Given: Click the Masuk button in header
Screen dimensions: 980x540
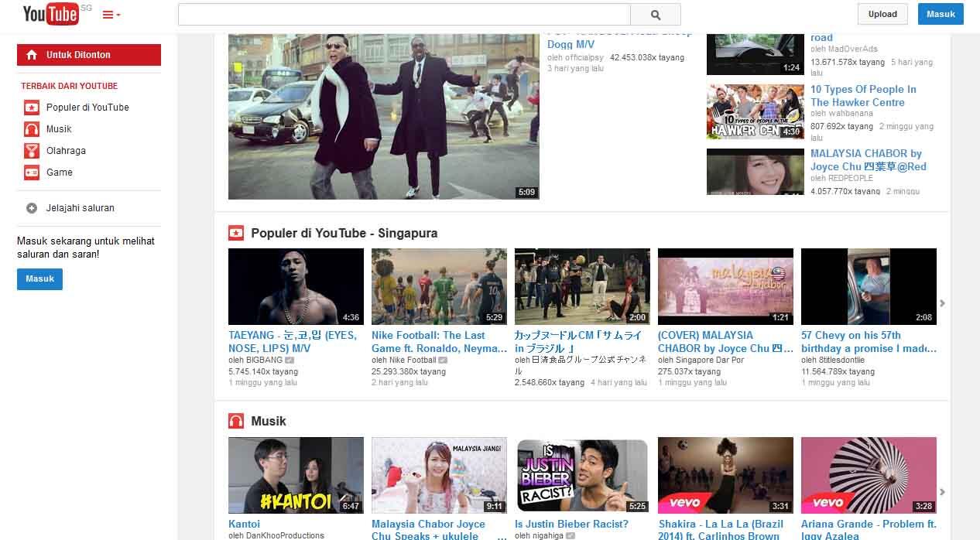Looking at the screenshot, I should [941, 14].
